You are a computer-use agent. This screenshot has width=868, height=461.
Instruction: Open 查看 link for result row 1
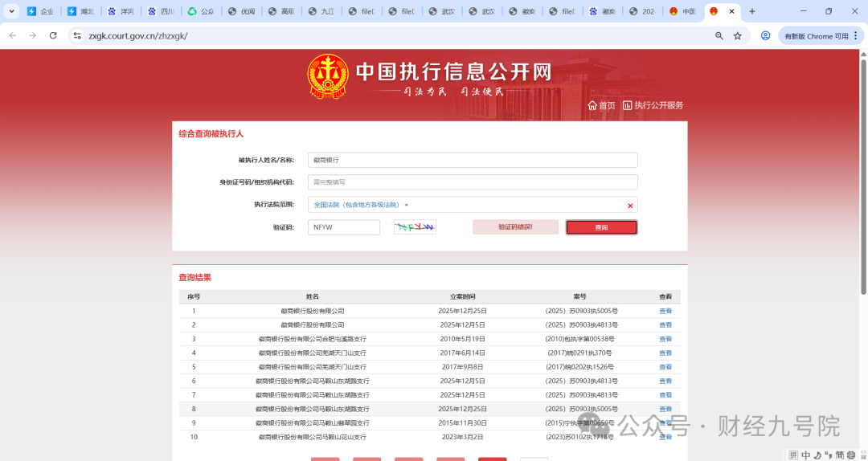point(665,311)
